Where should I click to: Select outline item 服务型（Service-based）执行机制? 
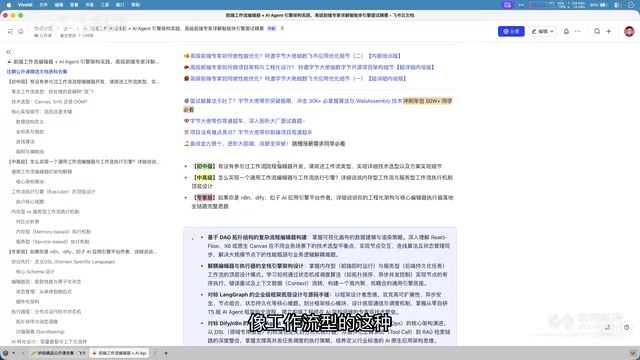click(x=53, y=242)
